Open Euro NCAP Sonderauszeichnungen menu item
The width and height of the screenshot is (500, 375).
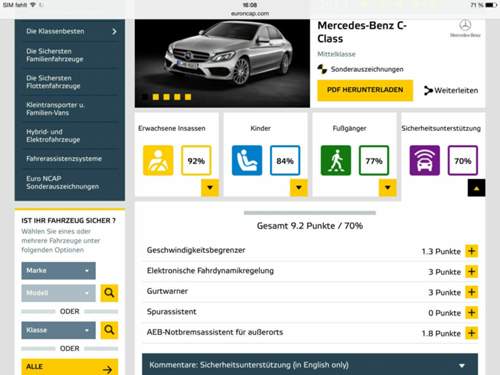[x=70, y=183]
